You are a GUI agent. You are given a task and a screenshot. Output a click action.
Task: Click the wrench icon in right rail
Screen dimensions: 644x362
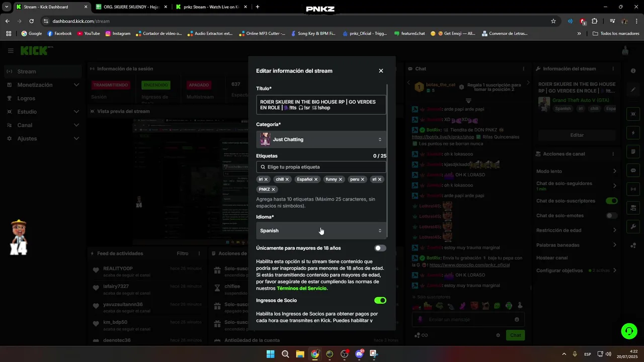633,227
